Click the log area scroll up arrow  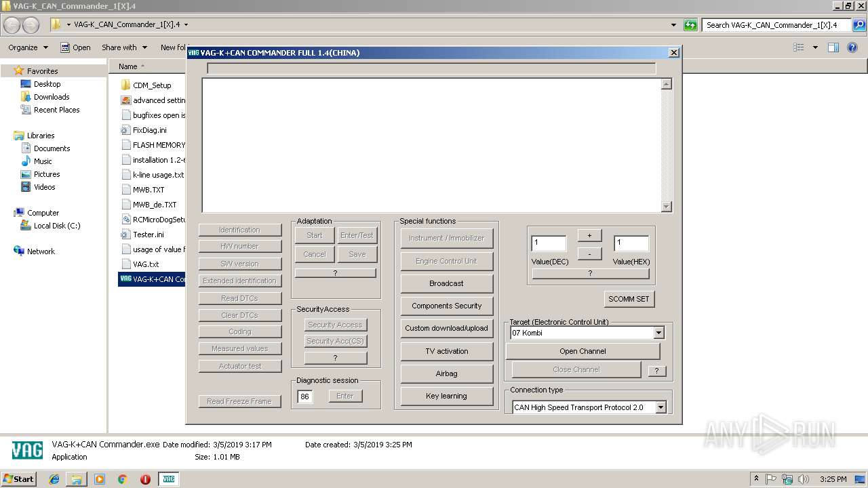[x=667, y=84]
